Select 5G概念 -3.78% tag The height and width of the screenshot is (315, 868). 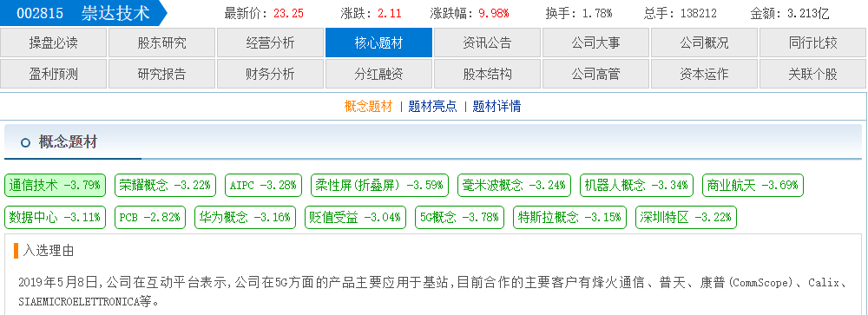[460, 218]
